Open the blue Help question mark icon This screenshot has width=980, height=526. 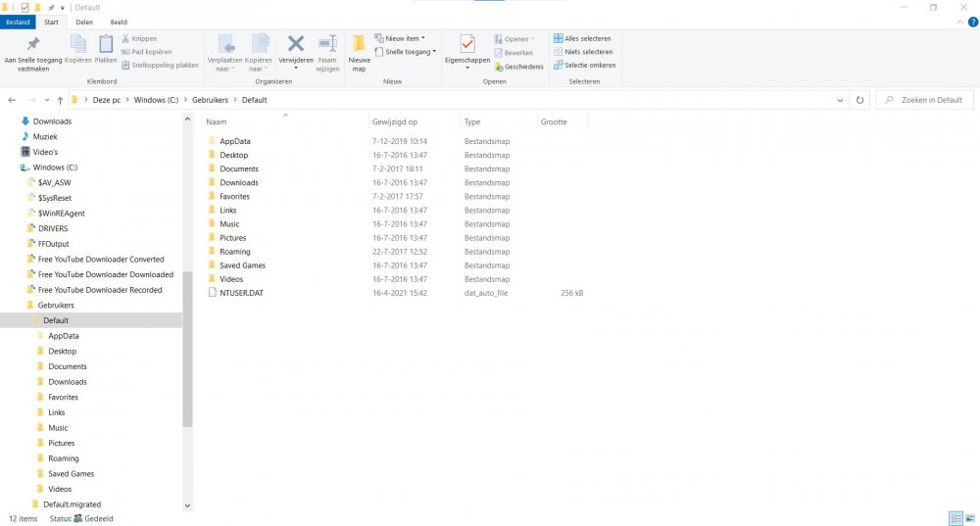click(x=972, y=22)
